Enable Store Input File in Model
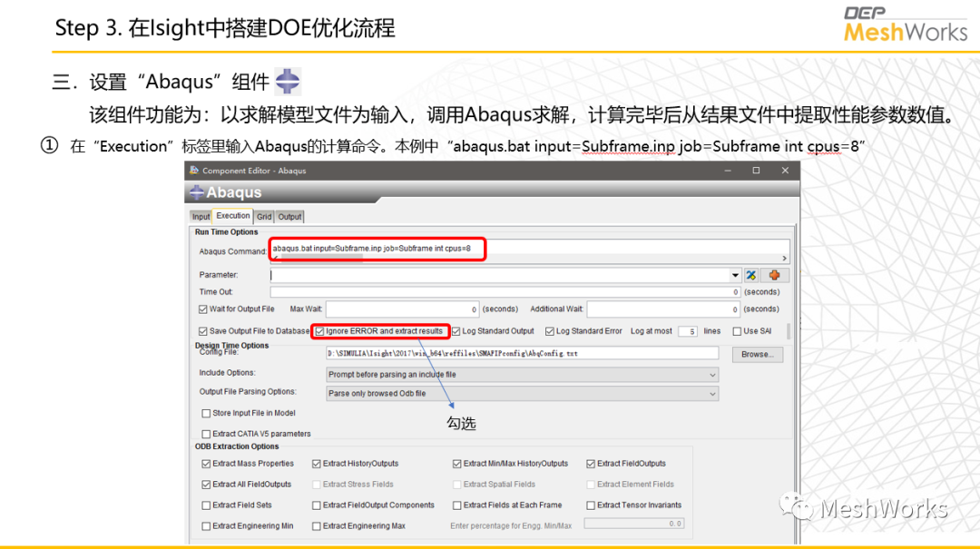The height and width of the screenshot is (549, 980). pyautogui.click(x=206, y=413)
